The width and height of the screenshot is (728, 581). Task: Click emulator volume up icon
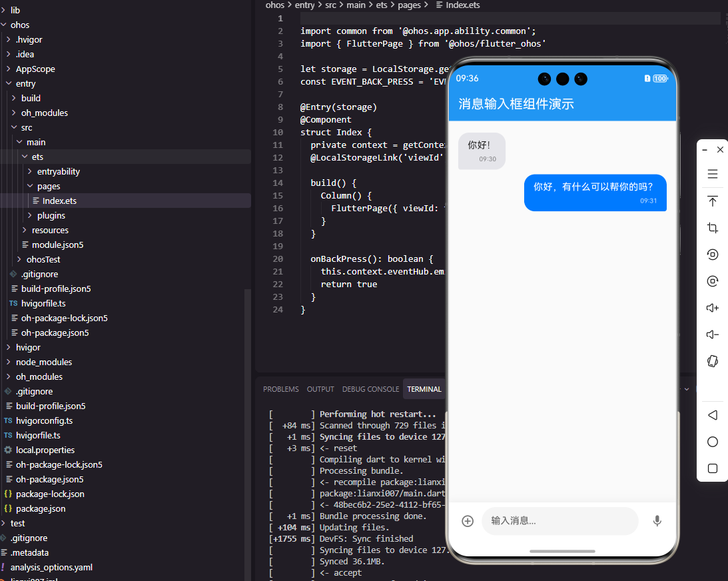(713, 308)
